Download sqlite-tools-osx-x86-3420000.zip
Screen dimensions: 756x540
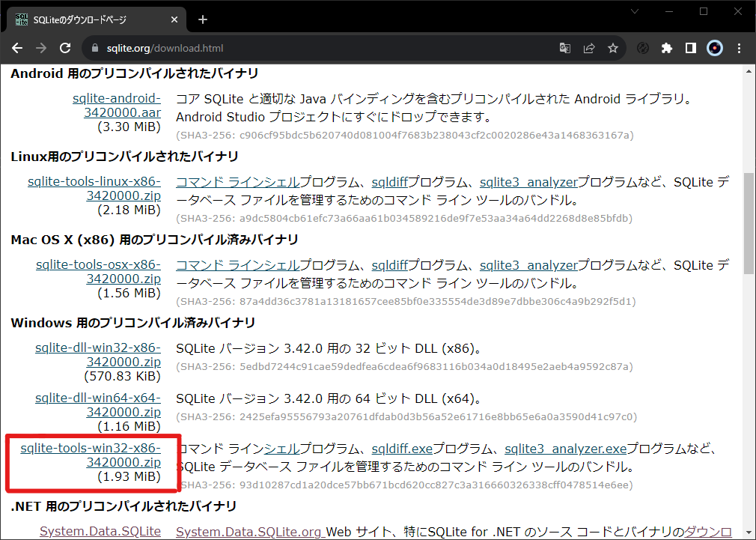98,271
